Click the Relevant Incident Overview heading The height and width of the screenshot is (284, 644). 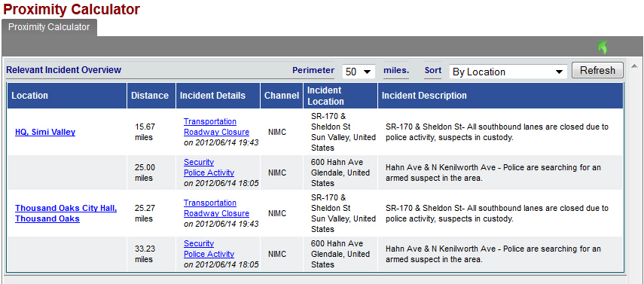pyautogui.click(x=64, y=70)
